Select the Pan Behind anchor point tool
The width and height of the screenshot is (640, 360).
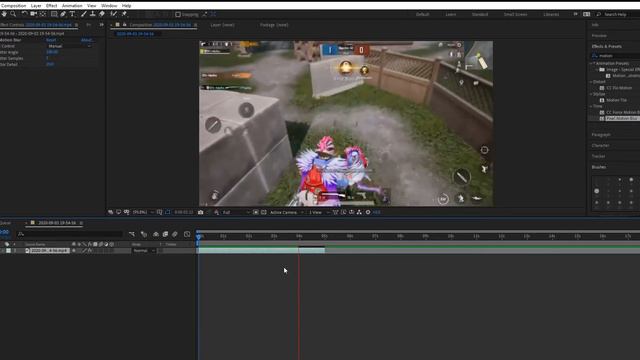(x=43, y=14)
